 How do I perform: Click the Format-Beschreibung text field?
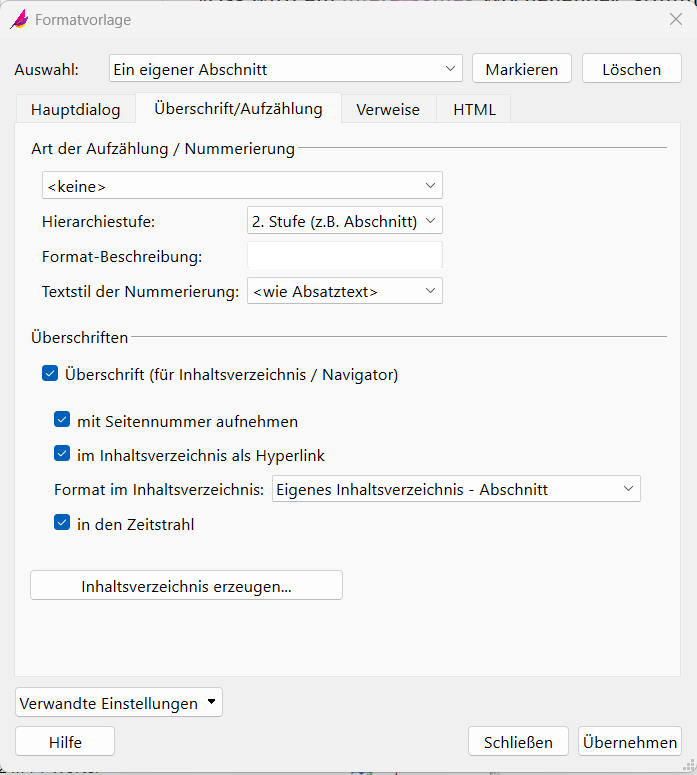pos(344,256)
